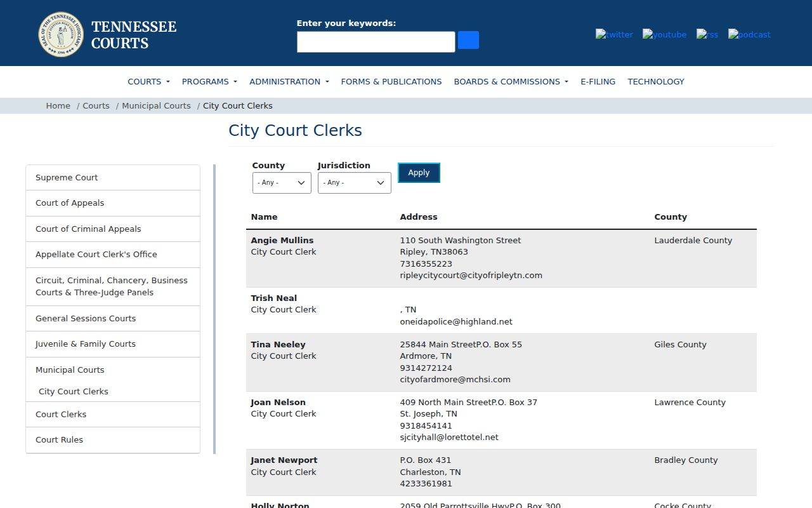Screen dimensions: 812x508
Task: Open the County filter dropdown
Action: point(282,183)
